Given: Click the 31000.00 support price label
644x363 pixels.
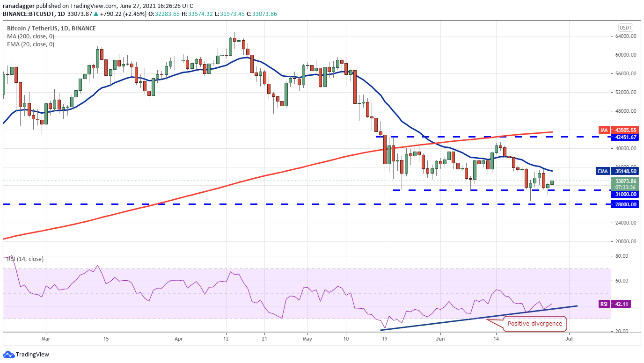Looking at the screenshot, I should [625, 194].
